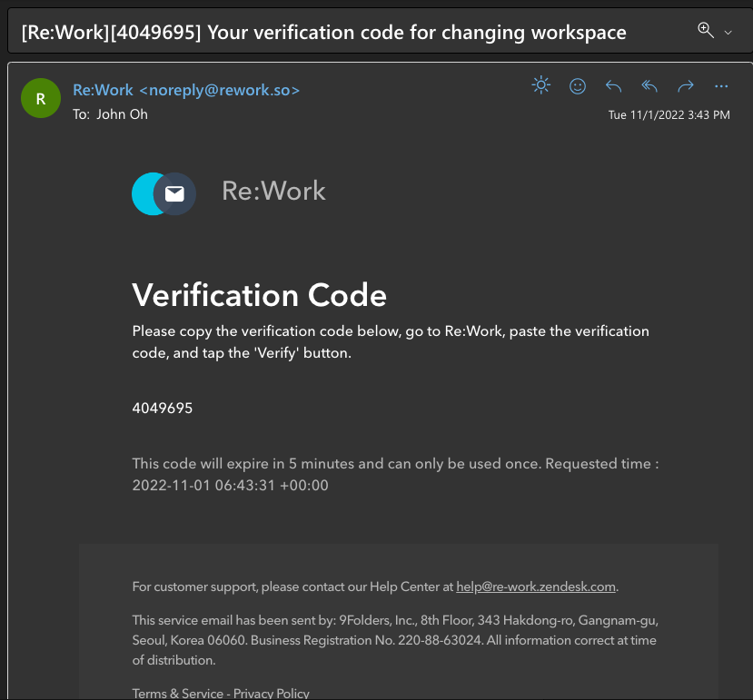Open sender Re:Work <noreply@rework.so>
The height and width of the screenshot is (700, 753).
coord(186,90)
